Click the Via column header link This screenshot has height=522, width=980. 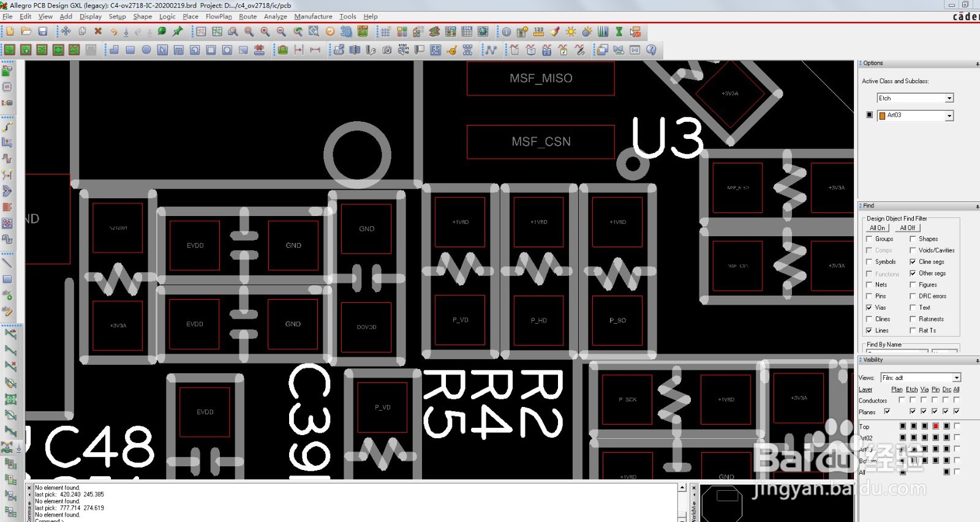924,389
